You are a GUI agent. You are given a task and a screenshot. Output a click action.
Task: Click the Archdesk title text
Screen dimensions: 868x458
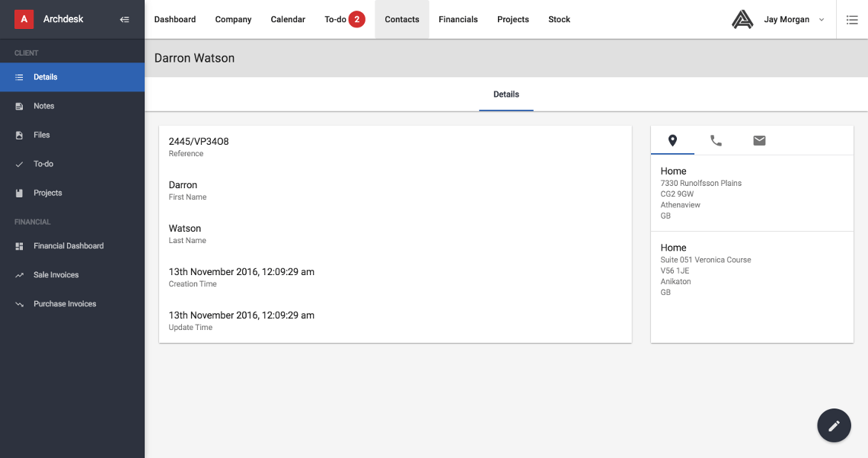[x=63, y=19]
